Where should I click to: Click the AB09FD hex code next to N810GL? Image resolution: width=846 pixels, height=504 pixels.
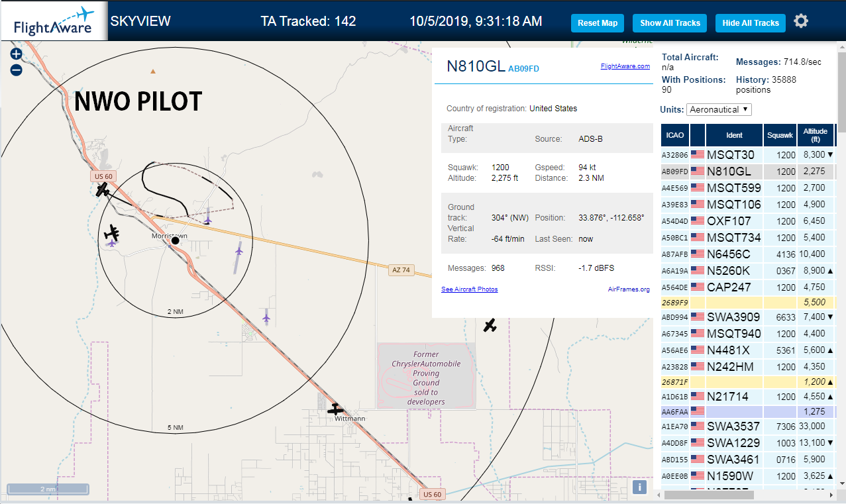(524, 68)
